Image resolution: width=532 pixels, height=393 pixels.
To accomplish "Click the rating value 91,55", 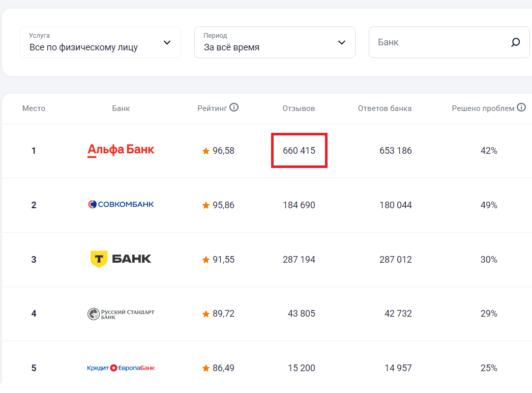I will point(224,260).
